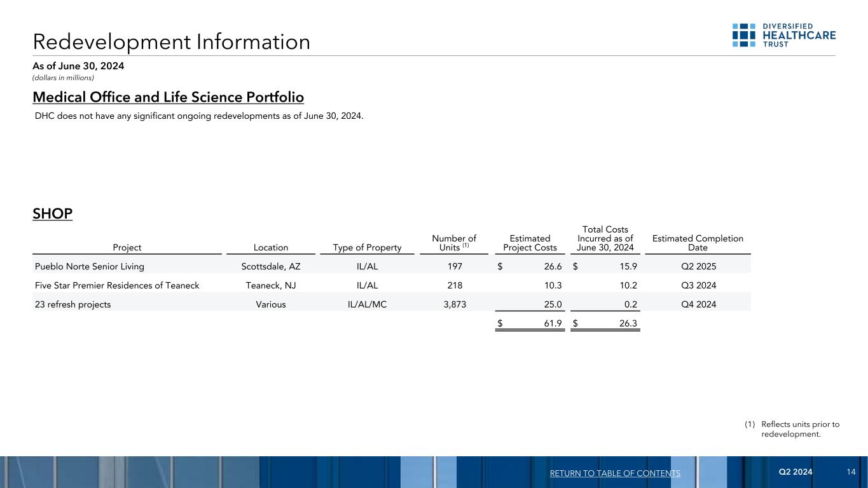Click Five Star Premier Residences of Teaneck
Image resolution: width=868 pixels, height=488 pixels.
click(117, 285)
